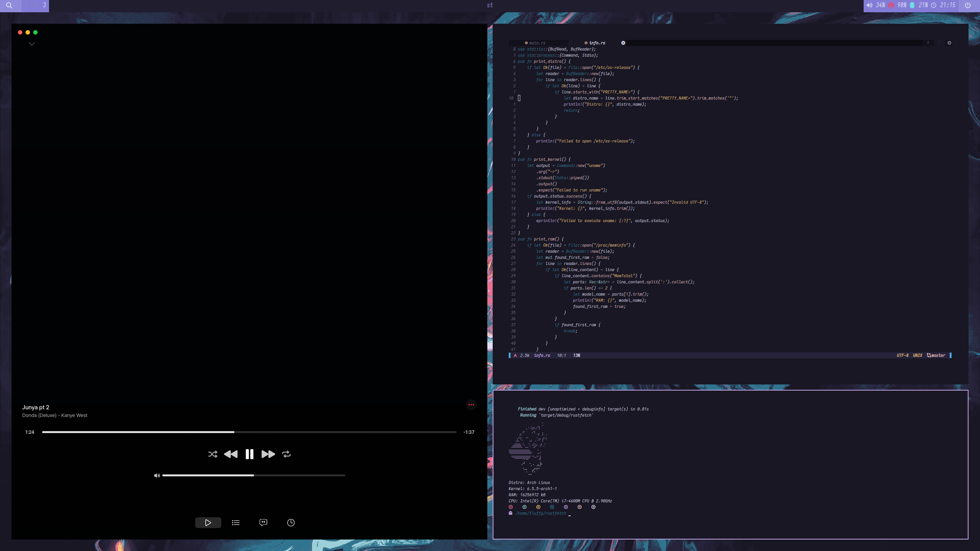This screenshot has width=980, height=551.
Task: Click the master git branch indicator
Action: [x=936, y=355]
